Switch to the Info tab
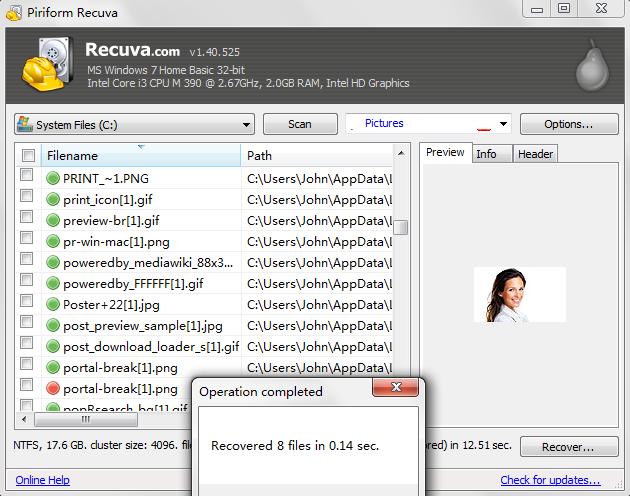Screen dimensions: 630x496 click(x=492, y=154)
